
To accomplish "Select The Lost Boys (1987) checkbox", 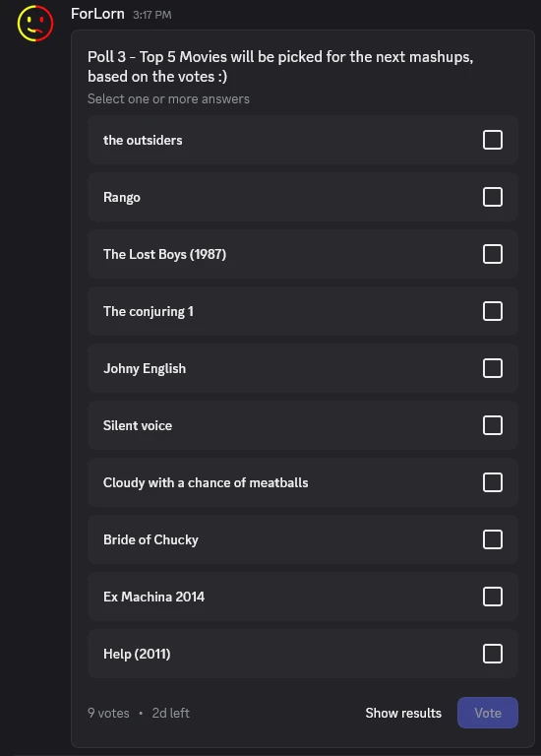I will pos(493,254).
